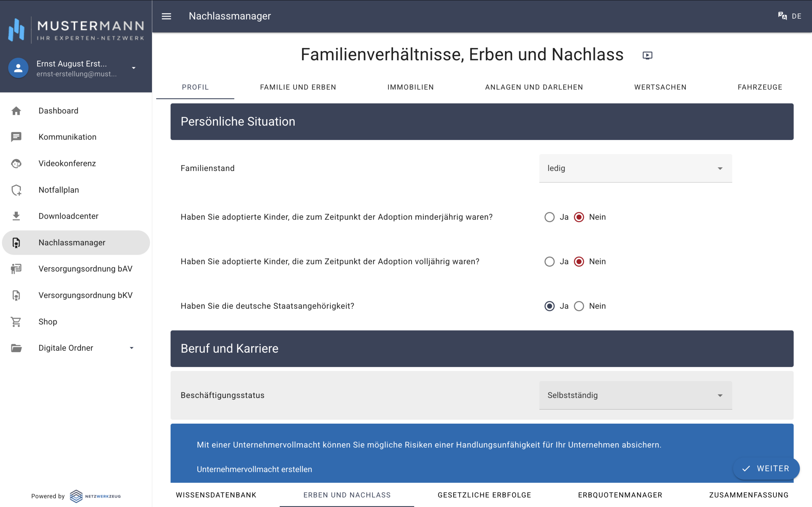
Task: Open the Kommunikation chat icon
Action: click(x=16, y=137)
